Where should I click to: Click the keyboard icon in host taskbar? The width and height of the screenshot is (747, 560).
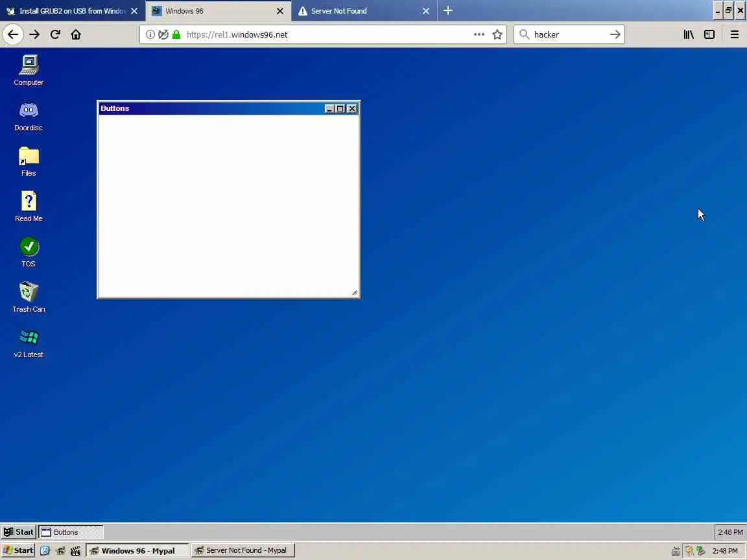676,551
